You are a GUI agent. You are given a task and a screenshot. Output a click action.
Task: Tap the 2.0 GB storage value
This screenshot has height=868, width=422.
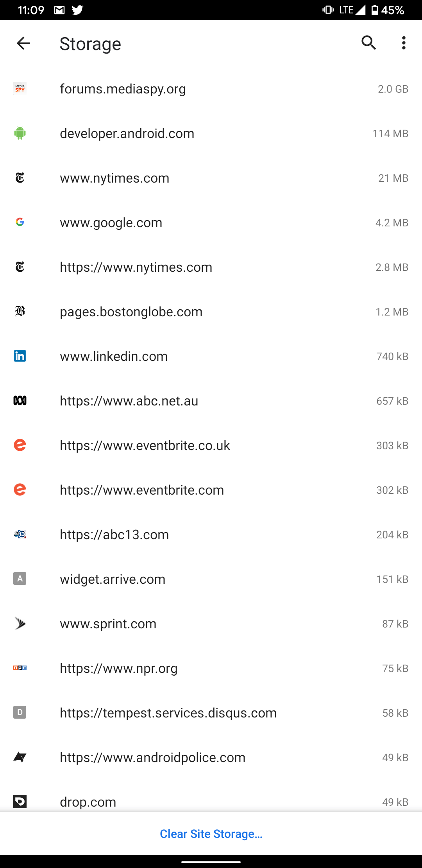pos(393,89)
